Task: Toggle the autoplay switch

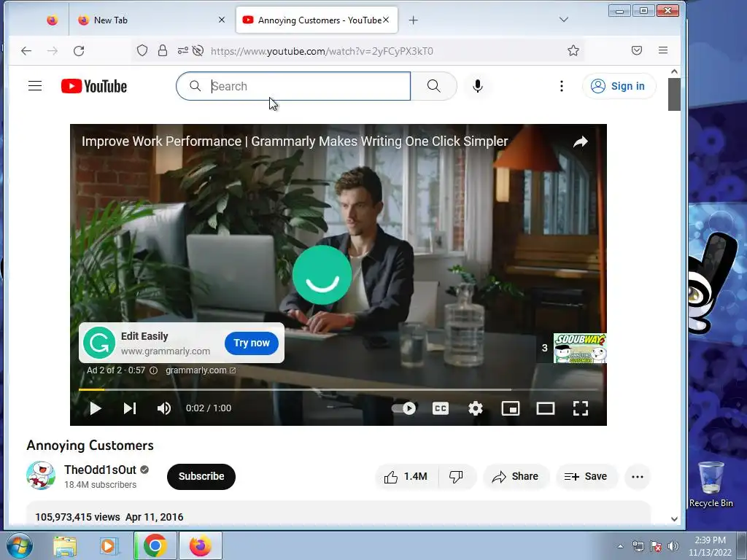Action: click(403, 408)
